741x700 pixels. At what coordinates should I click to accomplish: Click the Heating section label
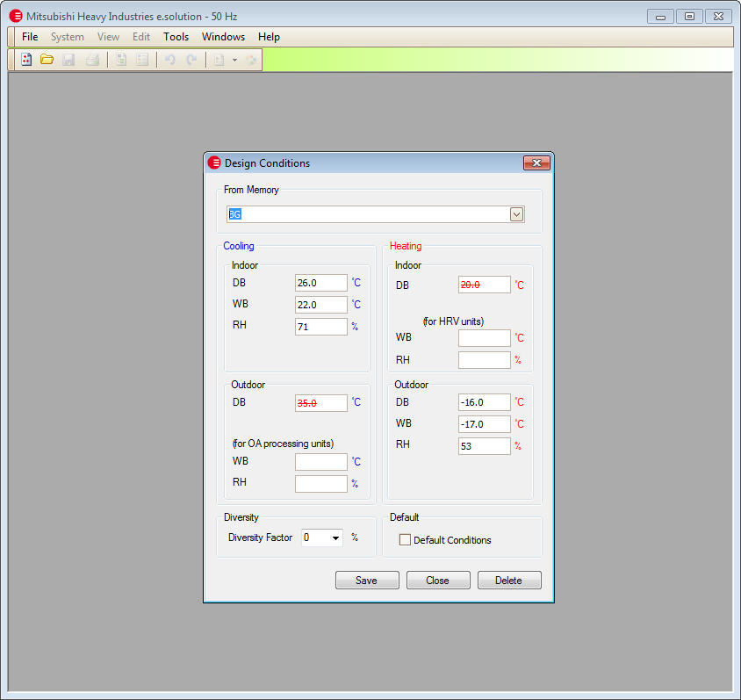[406, 246]
